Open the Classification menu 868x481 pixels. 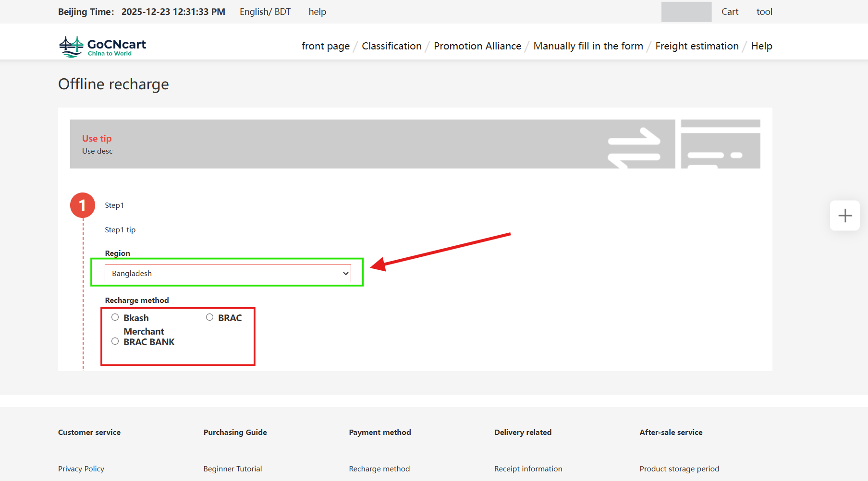[x=391, y=46]
